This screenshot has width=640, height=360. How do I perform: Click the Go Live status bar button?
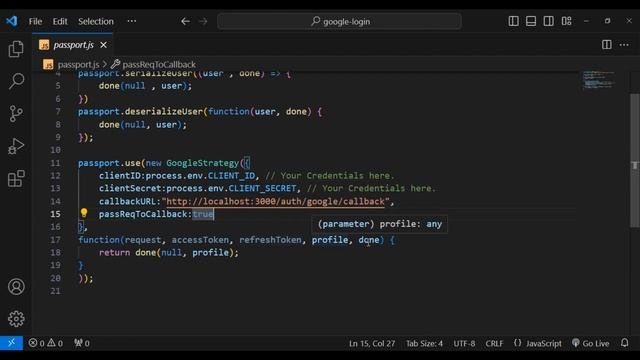[x=590, y=343]
